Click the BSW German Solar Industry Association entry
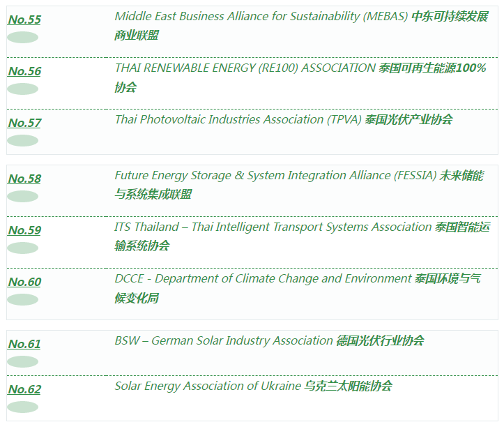The image size is (504, 429). click(x=224, y=341)
